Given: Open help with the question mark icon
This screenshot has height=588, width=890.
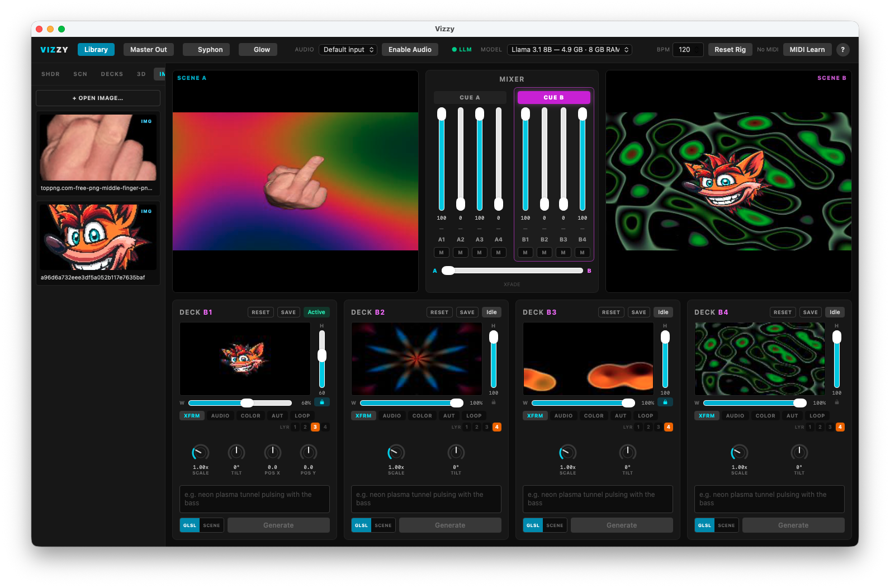Looking at the screenshot, I should click(843, 50).
